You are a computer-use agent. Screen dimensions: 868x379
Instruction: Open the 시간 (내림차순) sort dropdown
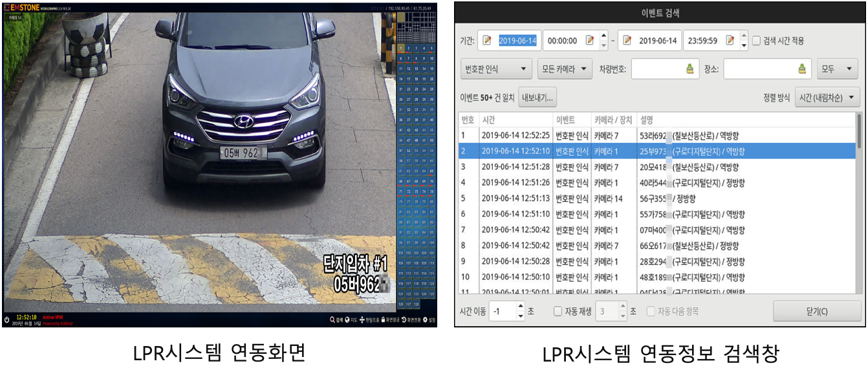point(827,98)
